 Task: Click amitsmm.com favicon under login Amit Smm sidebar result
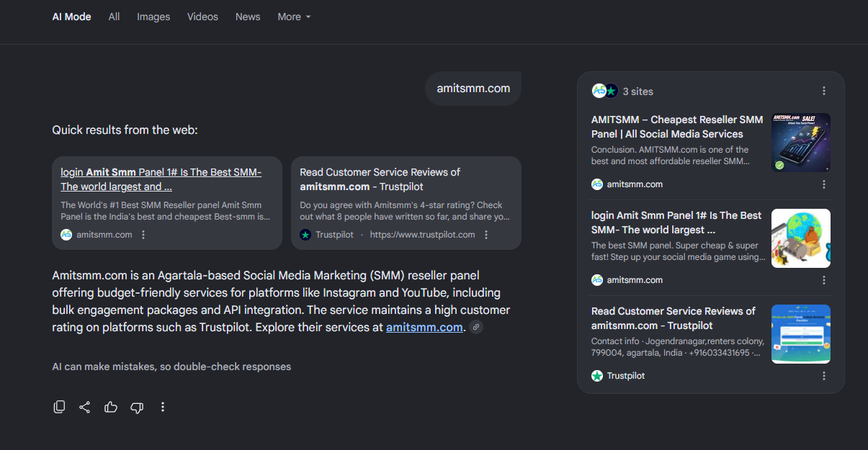pos(597,280)
